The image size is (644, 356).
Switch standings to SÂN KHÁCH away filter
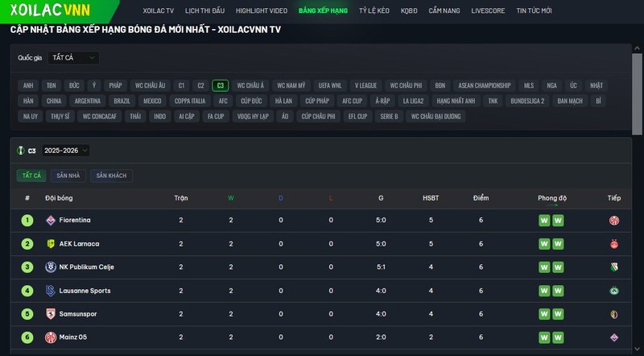point(112,175)
